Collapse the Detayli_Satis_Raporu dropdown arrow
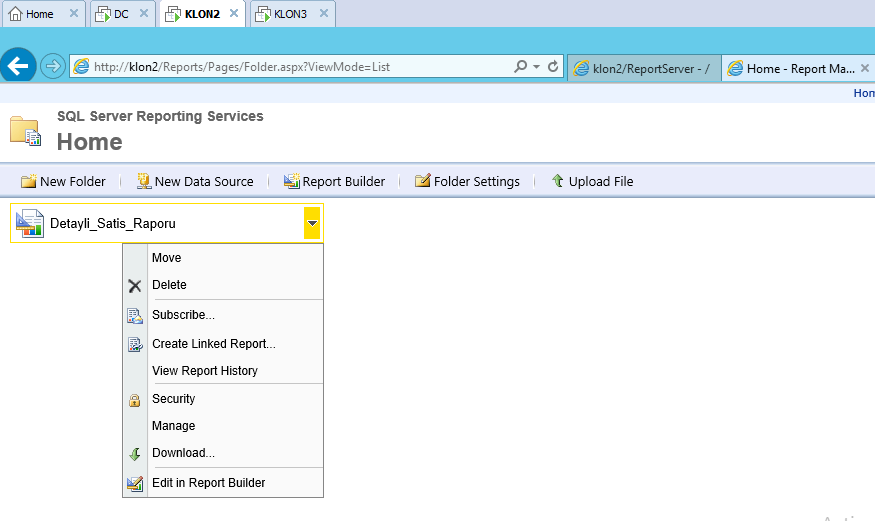The height and width of the screenshot is (521, 875). tap(312, 224)
